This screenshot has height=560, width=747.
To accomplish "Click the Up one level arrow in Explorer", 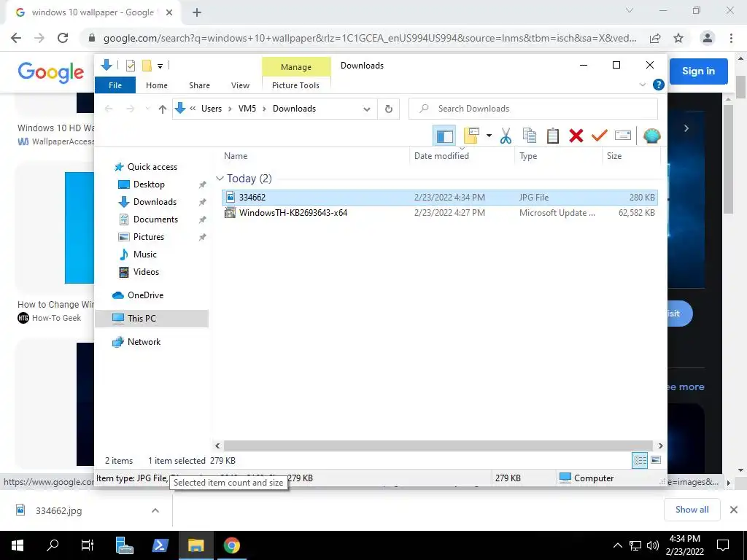I will coord(163,109).
